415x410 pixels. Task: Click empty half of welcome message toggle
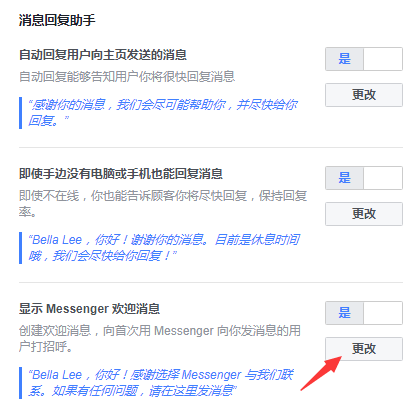point(383,313)
